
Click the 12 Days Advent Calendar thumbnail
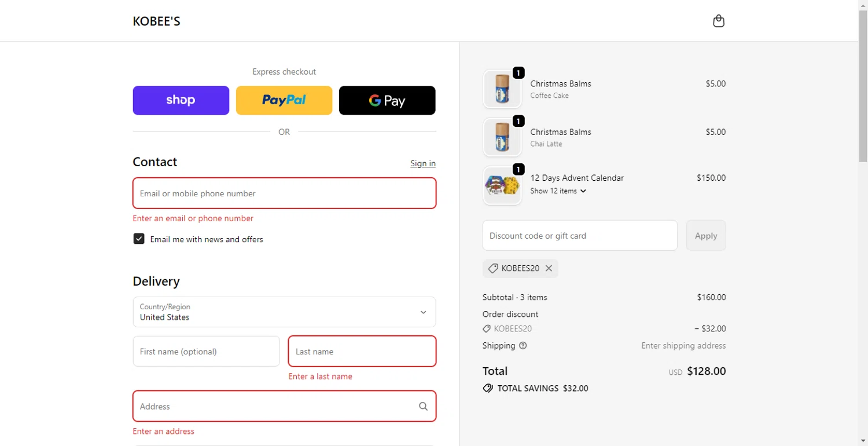(502, 185)
